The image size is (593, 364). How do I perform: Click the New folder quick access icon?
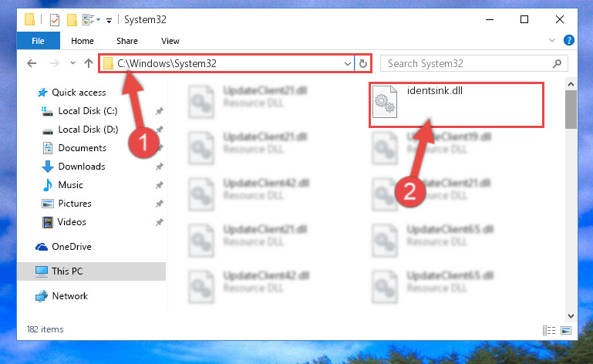[72, 20]
